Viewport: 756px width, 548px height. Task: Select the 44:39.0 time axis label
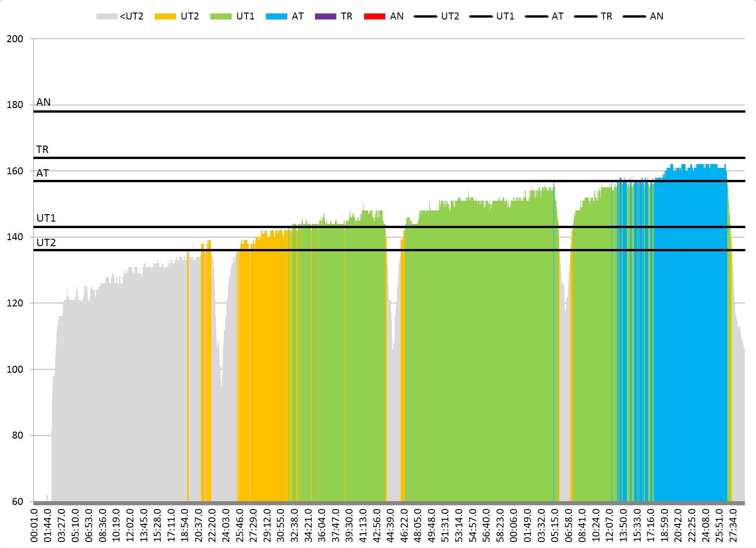coord(391,525)
